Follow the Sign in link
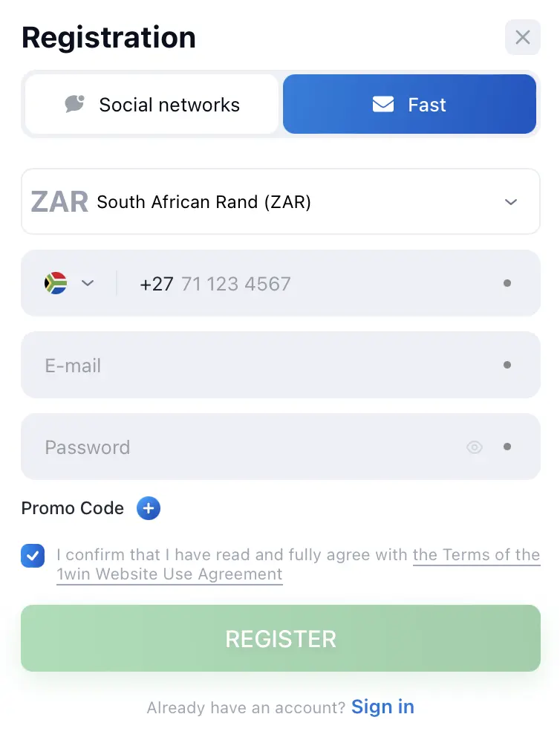Screen dimensions: 560x743 [382, 707]
